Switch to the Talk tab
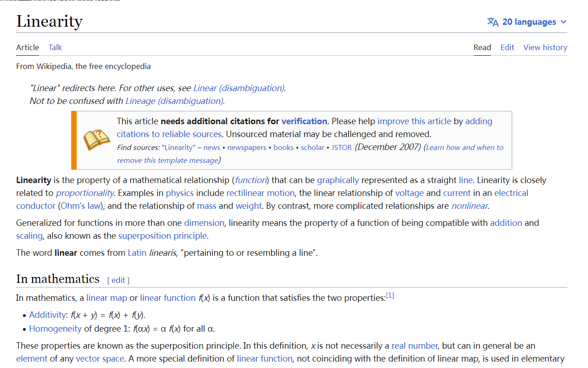 pos(55,47)
